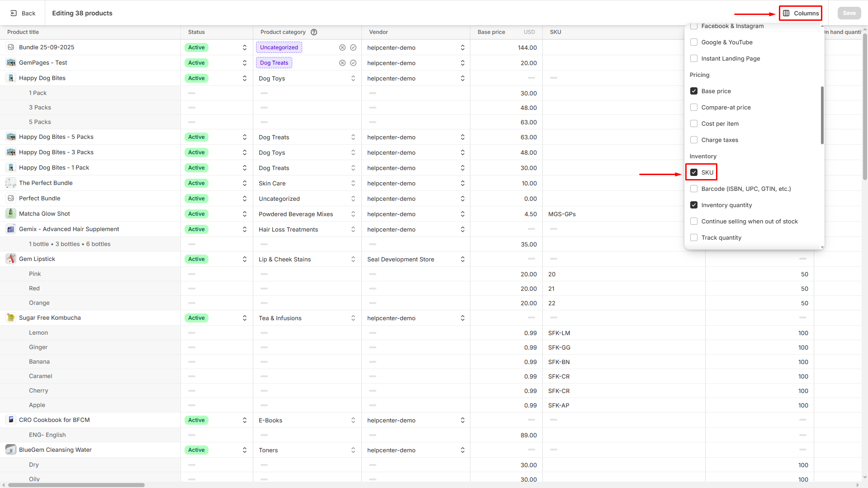The height and width of the screenshot is (488, 868).
Task: Open category dropdown for Matcha Glow Shot
Action: (x=353, y=214)
